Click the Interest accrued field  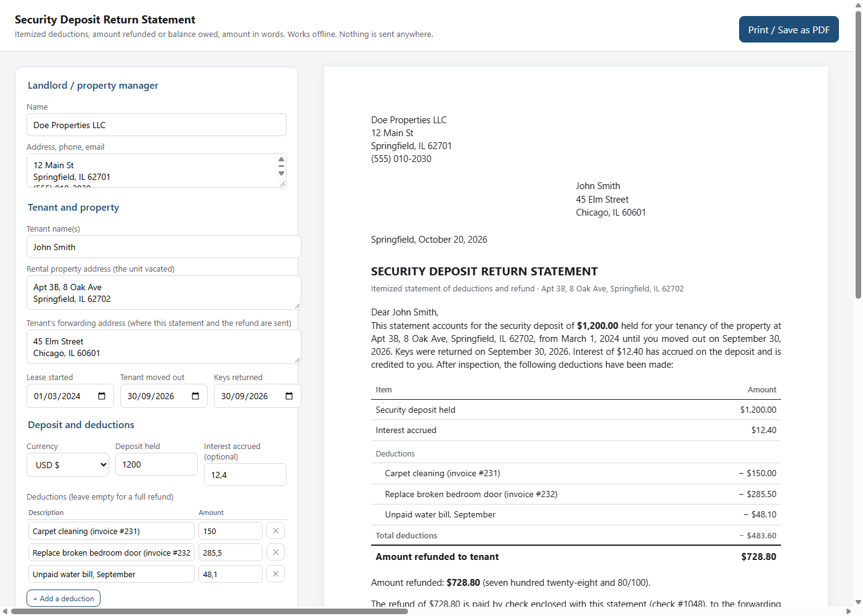[x=245, y=475]
